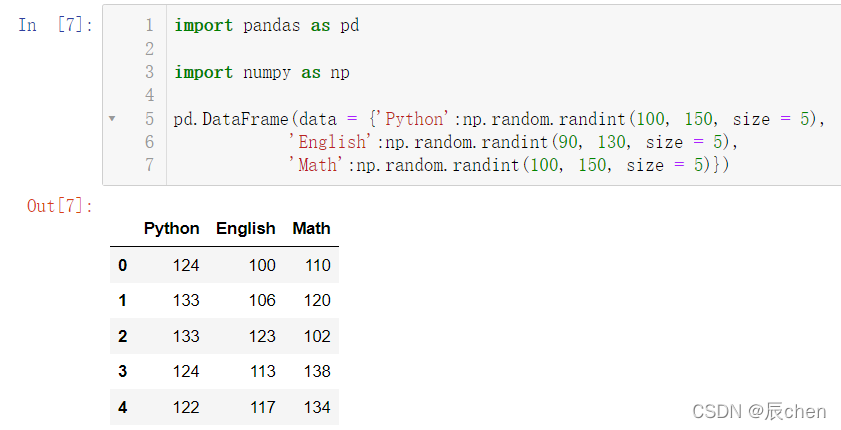This screenshot has width=841, height=430.
Task: Select the Math column header
Action: pyautogui.click(x=311, y=228)
